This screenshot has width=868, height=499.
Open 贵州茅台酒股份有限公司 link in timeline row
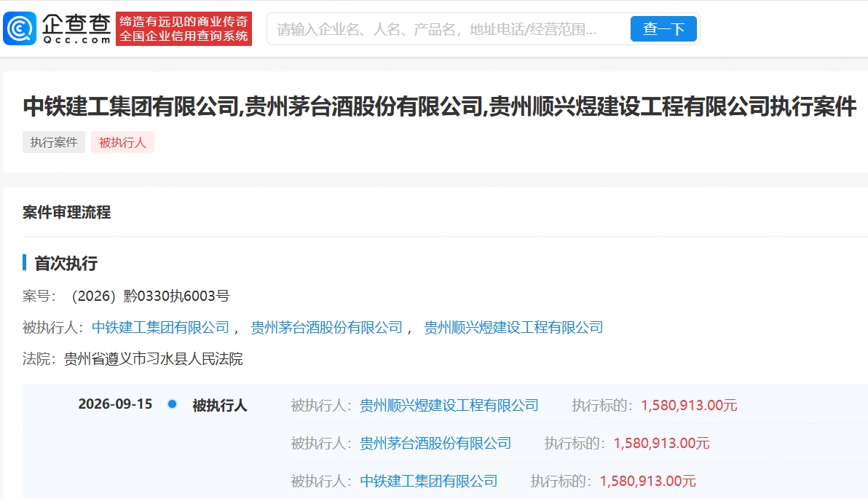(x=435, y=443)
